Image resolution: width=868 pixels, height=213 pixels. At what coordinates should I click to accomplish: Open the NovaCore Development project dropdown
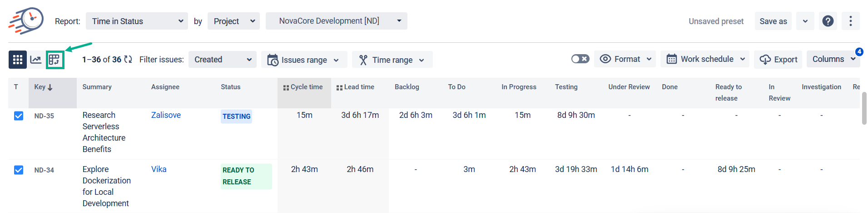click(336, 21)
